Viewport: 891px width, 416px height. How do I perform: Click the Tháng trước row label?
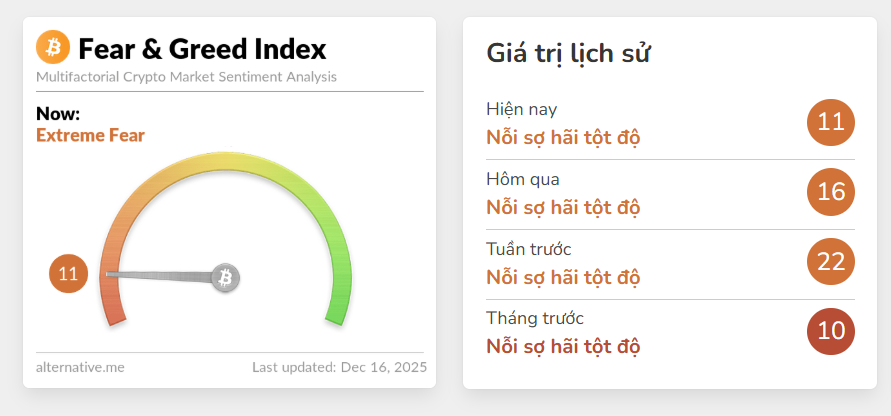[535, 318]
